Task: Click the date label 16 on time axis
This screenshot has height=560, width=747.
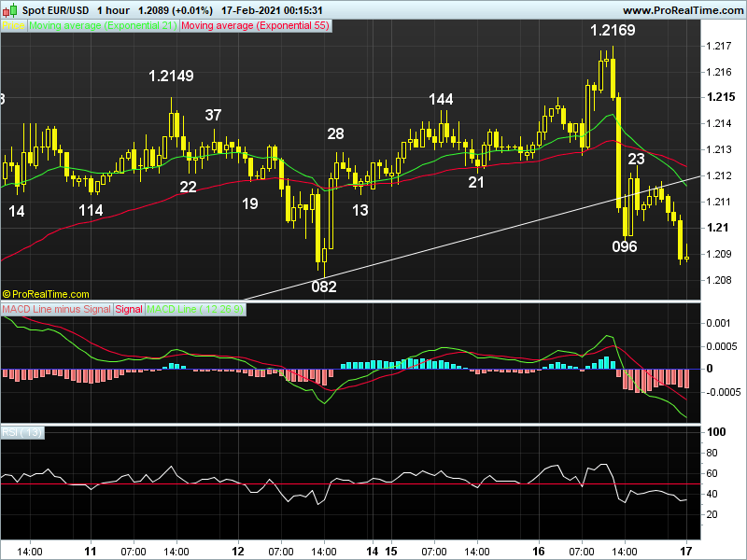Action: (x=539, y=552)
